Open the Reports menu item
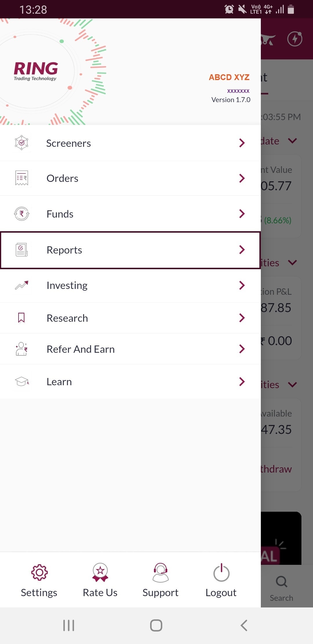This screenshot has height=644, width=313. (x=64, y=250)
